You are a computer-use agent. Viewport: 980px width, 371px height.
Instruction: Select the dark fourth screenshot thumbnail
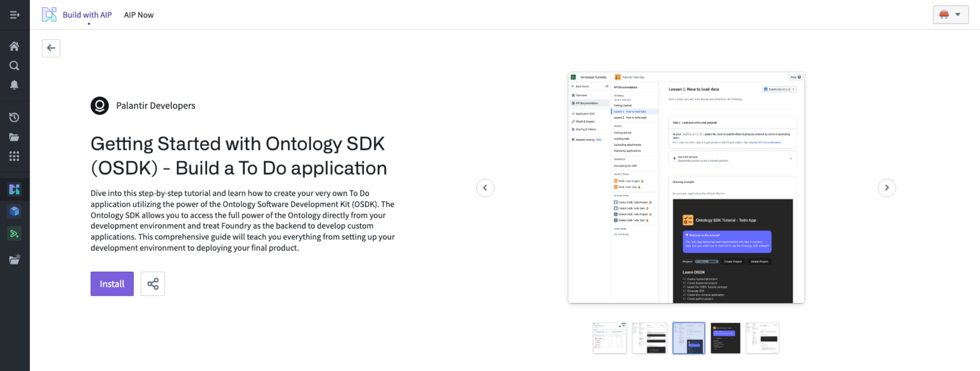pyautogui.click(x=725, y=338)
